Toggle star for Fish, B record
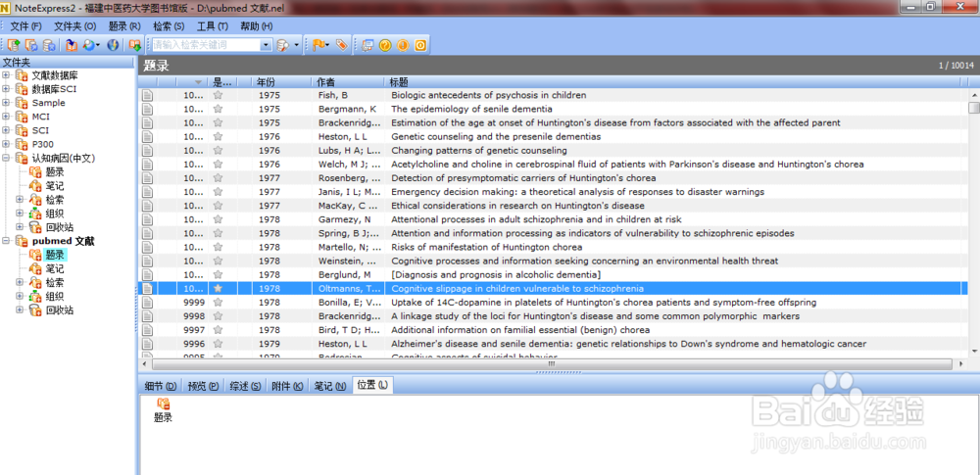The width and height of the screenshot is (980, 475). pos(218,95)
